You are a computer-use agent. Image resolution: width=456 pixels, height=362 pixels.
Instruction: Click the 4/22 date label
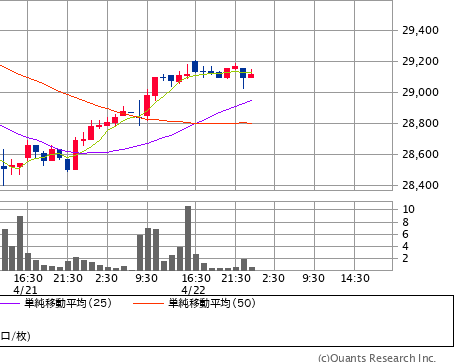[x=193, y=290]
